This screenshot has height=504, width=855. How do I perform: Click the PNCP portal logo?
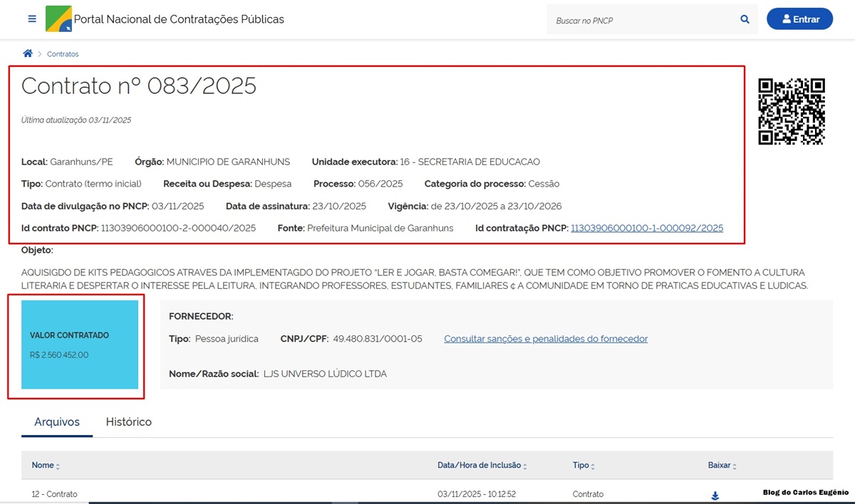pos(58,19)
